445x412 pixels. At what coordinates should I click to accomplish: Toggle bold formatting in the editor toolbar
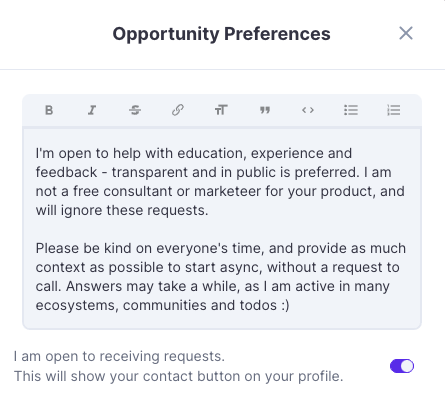(49, 110)
